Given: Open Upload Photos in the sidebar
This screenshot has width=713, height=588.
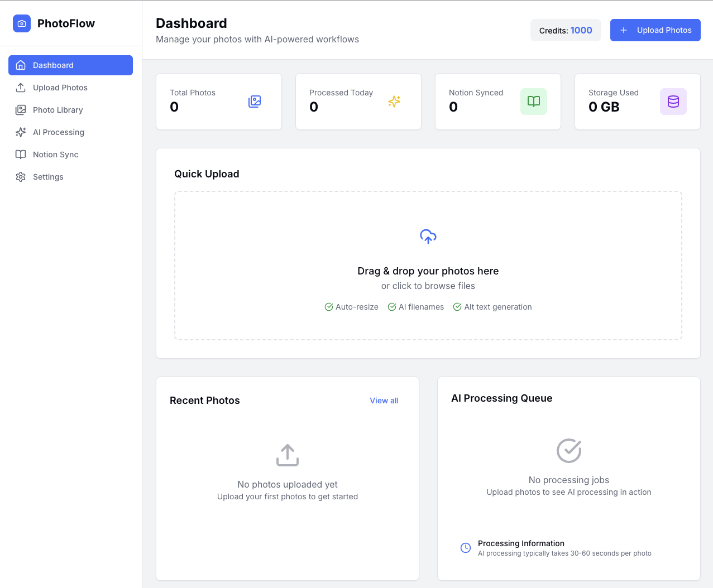Looking at the screenshot, I should pos(60,88).
